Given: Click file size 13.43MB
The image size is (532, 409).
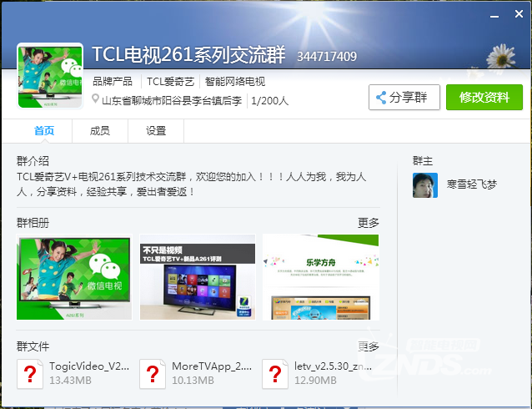Looking at the screenshot, I should tap(70, 380).
